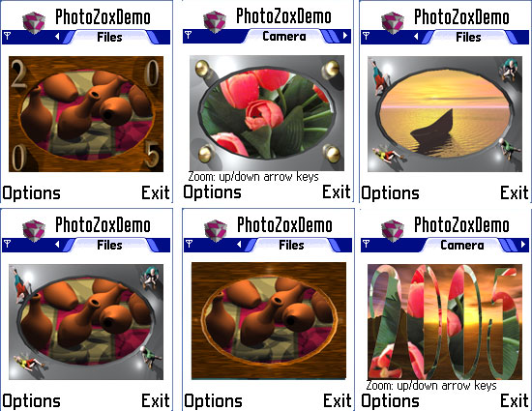Open Options under the tulips zoom hint
The width and height of the screenshot is (532, 411).
[213, 191]
